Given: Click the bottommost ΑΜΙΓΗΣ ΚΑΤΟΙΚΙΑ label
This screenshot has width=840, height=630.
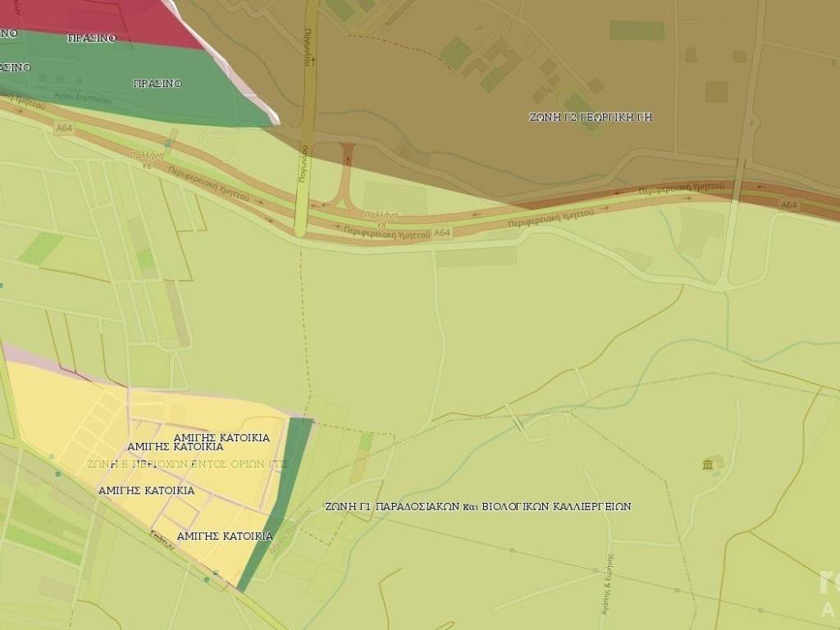Looking at the screenshot, I should point(225,536).
